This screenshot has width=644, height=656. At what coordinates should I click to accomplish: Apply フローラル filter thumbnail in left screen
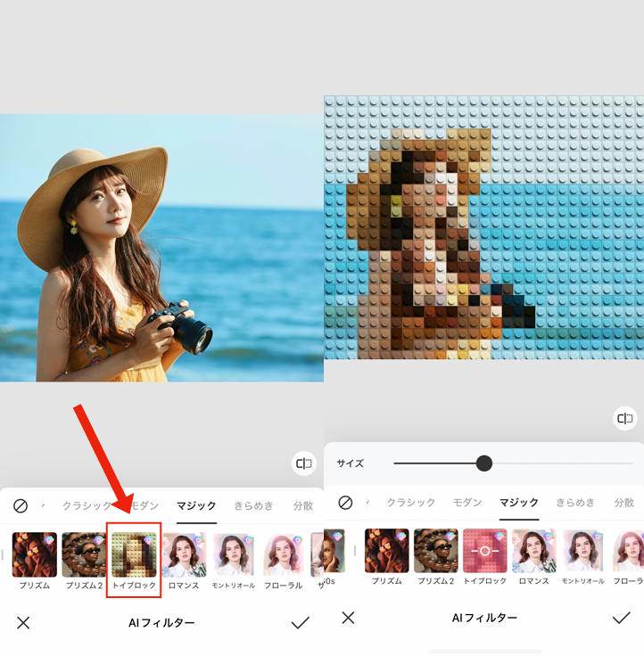tap(284, 554)
